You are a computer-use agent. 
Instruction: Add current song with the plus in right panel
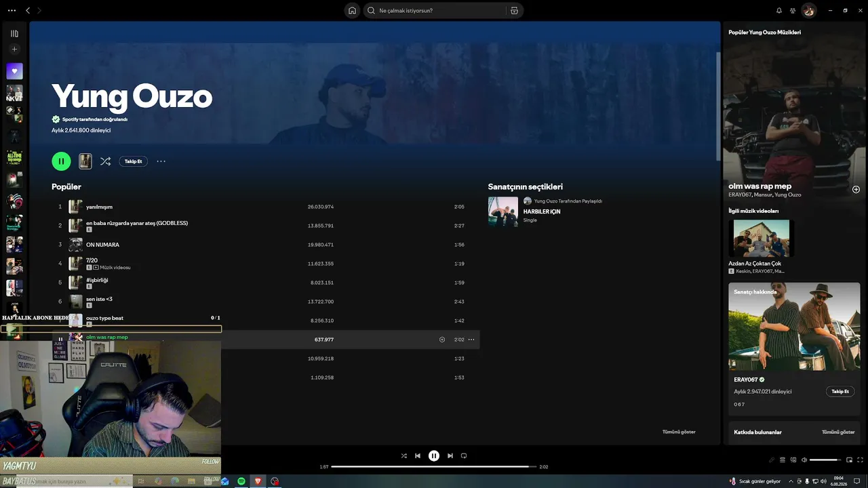(x=856, y=190)
